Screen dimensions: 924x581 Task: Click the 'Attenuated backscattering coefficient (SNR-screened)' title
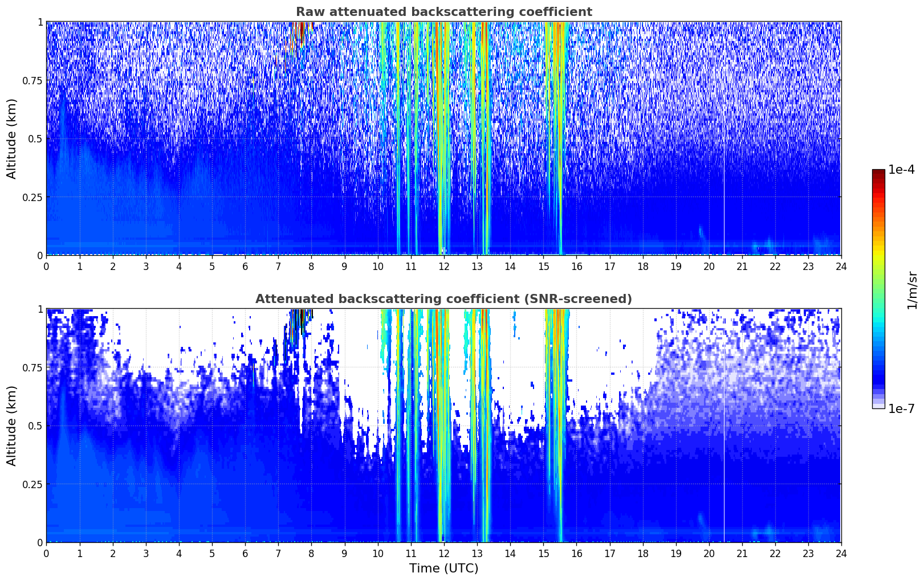tap(443, 299)
